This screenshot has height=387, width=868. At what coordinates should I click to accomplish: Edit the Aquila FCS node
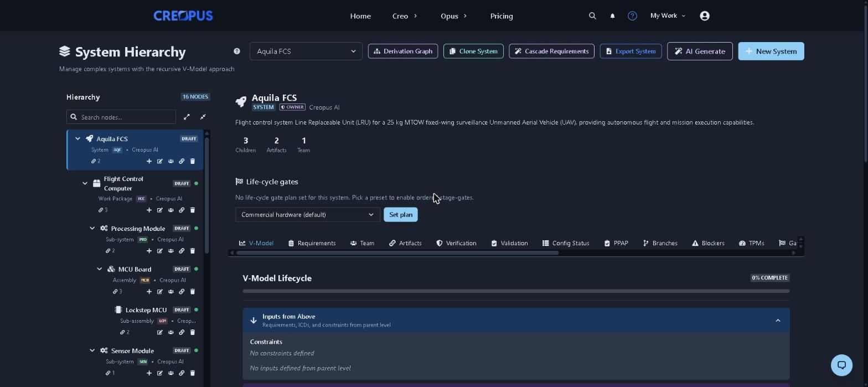click(x=160, y=161)
